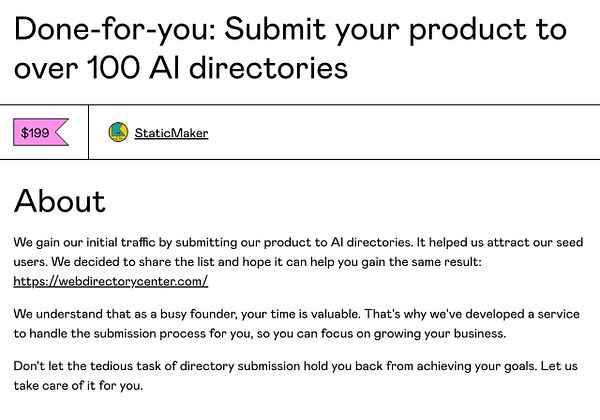Image resolution: width=600 pixels, height=420 pixels.
Task: Open the StaticMaker seller profile link
Action: point(171,133)
